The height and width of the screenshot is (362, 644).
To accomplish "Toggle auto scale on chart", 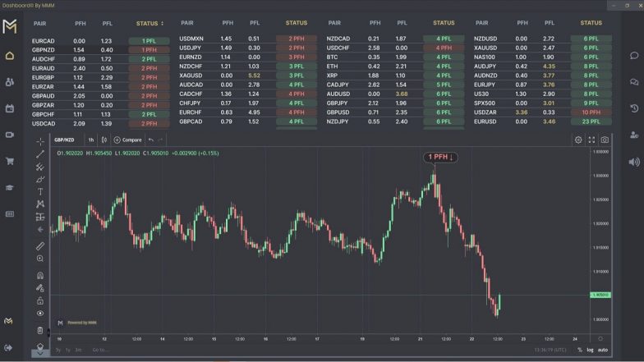I will (x=603, y=350).
